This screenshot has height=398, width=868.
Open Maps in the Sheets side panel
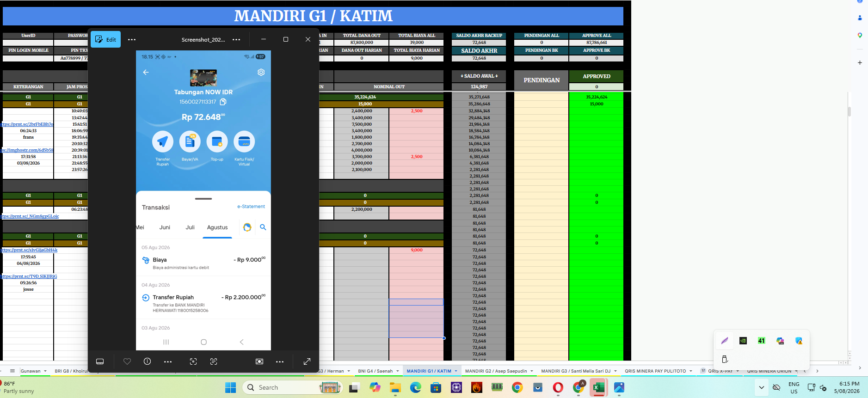point(860,35)
